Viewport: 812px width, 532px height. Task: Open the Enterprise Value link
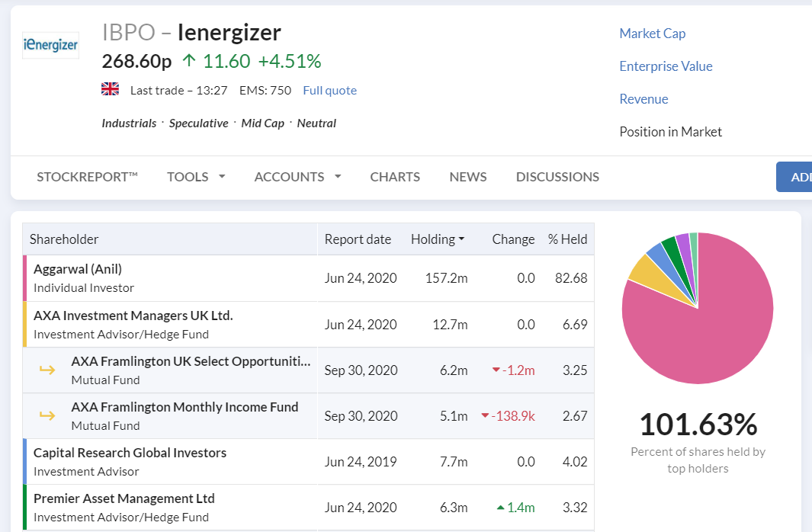pos(666,66)
